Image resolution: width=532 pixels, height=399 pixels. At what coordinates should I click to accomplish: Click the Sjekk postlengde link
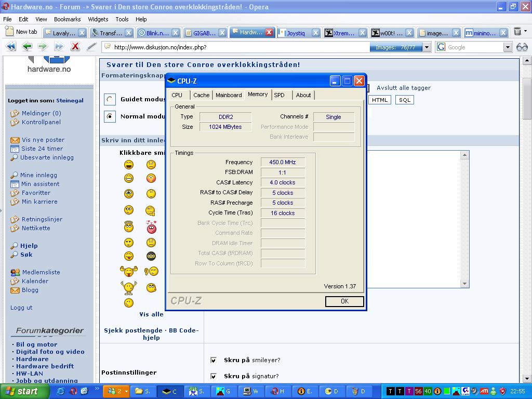click(133, 330)
